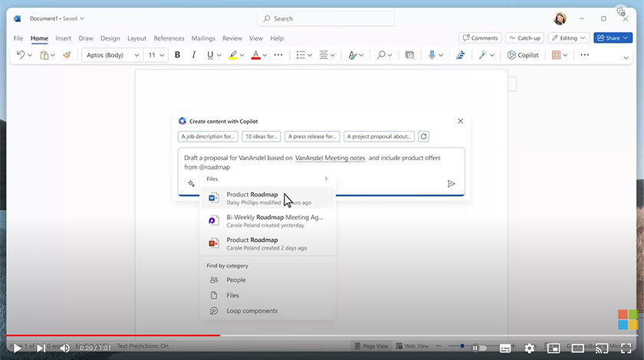Click the Undo arrow icon
Image resolution: width=644 pixels, height=360 pixels.
(20, 54)
